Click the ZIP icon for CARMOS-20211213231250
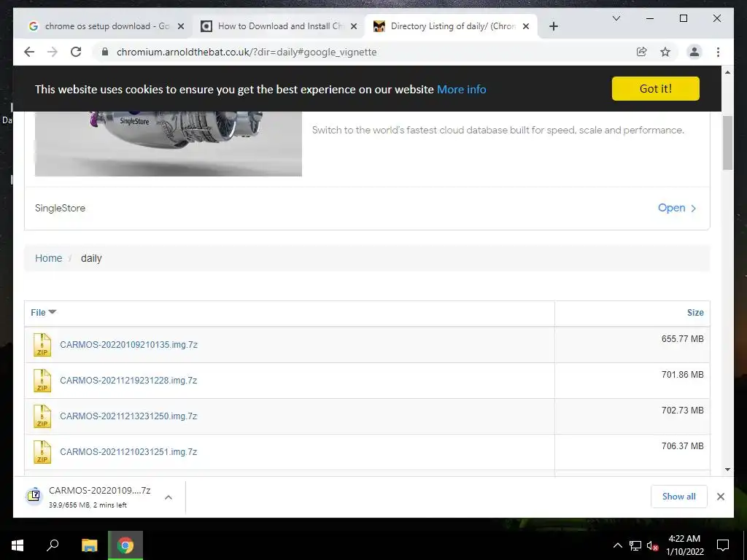Image resolution: width=747 pixels, height=560 pixels. pyautogui.click(x=42, y=416)
